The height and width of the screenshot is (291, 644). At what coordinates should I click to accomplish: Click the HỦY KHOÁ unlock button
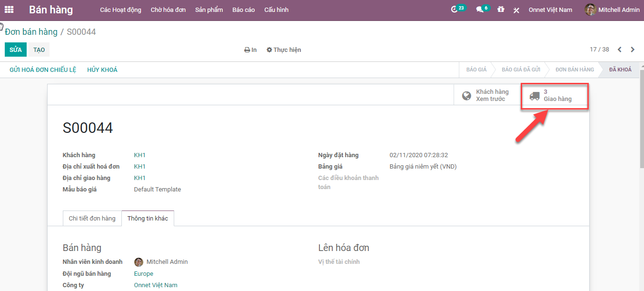click(102, 70)
